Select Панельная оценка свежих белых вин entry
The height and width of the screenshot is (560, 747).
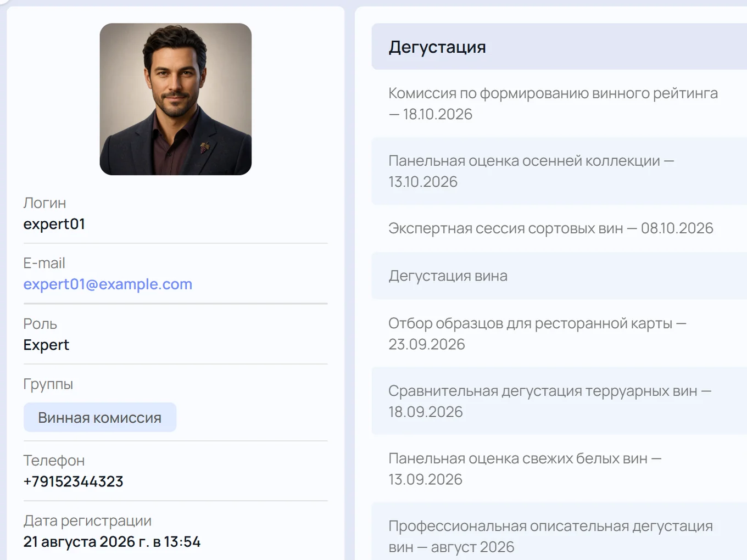pos(559,469)
